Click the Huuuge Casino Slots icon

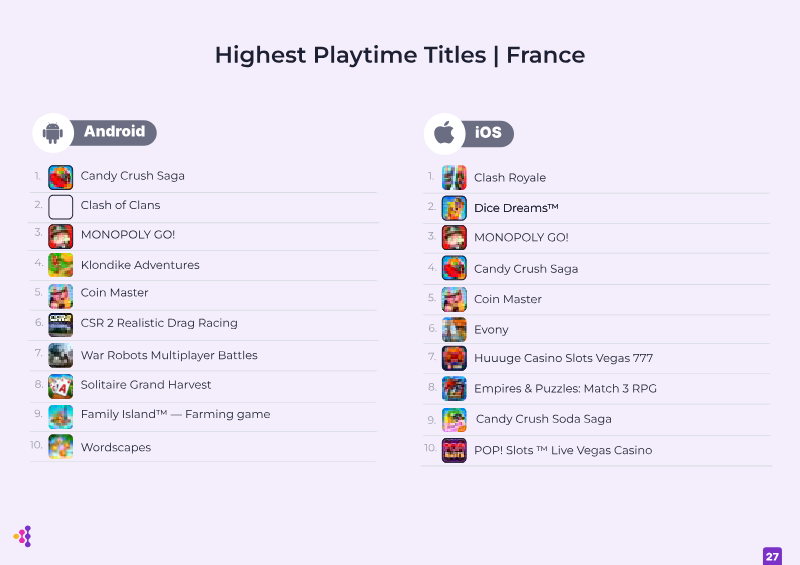pyautogui.click(x=454, y=358)
